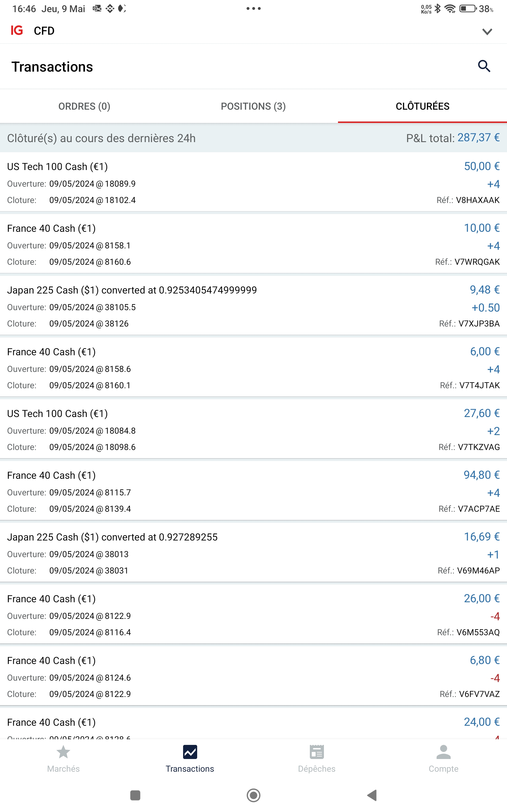This screenshot has height=812, width=507.
Task: Open the Compte profile icon
Action: coord(443,752)
